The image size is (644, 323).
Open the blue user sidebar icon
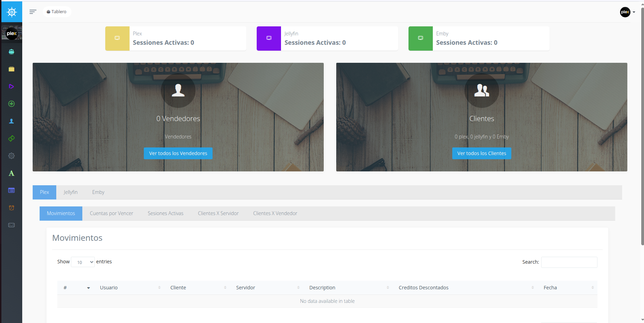pos(11,121)
